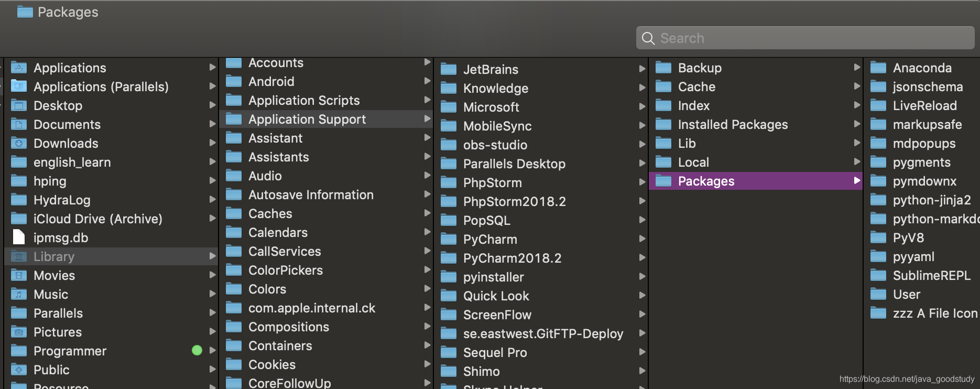
Task: Select the Knowledge folder
Action: pyautogui.click(x=541, y=88)
